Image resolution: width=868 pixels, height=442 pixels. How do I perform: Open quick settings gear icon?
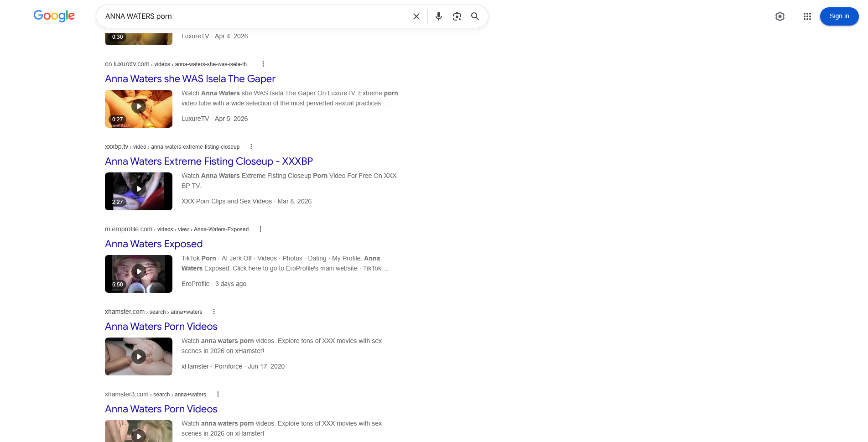click(x=780, y=16)
